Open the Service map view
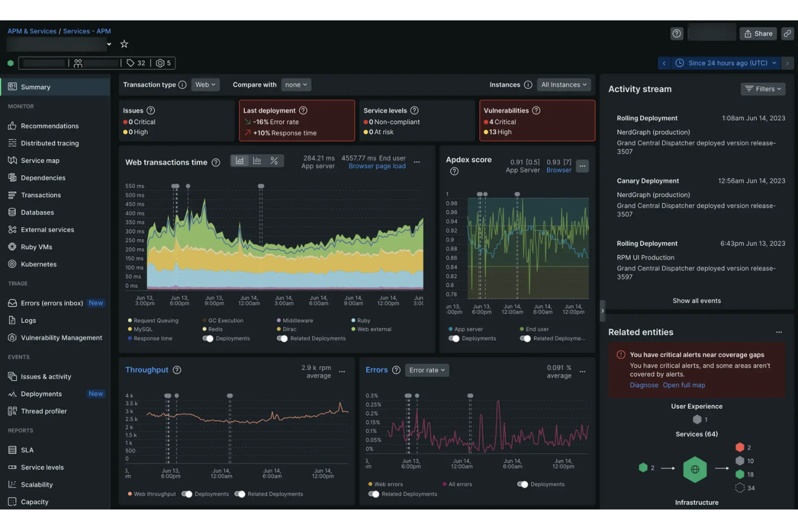Image resolution: width=798 pixels, height=532 pixels. tap(40, 160)
